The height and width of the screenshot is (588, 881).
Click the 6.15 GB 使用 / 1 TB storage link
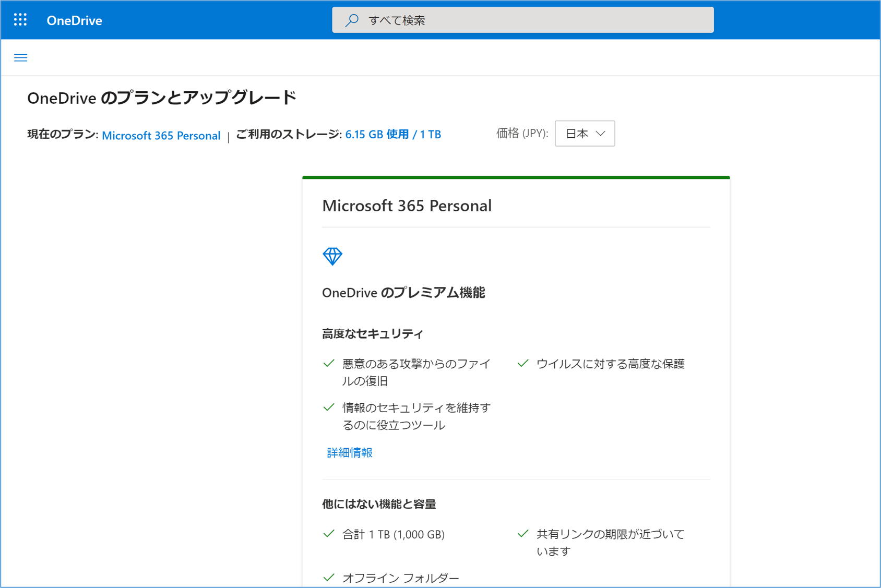click(393, 134)
